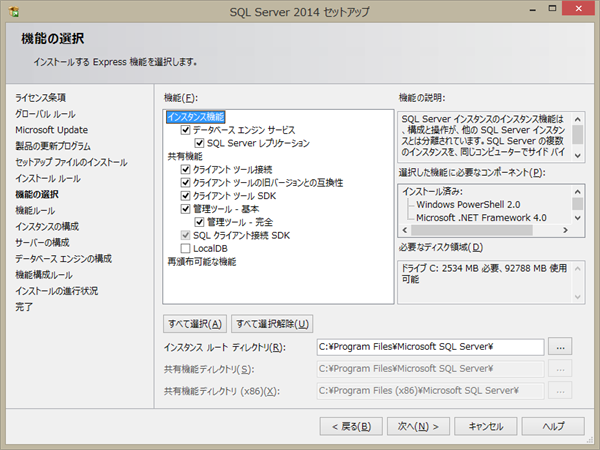Select サーバーの構成 step
600x450 pixels.
point(42,243)
